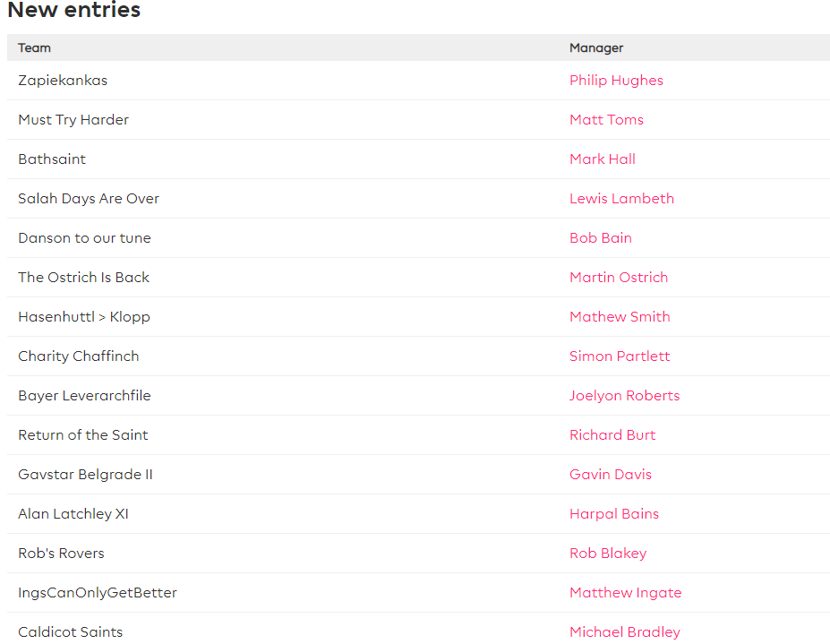Open Mark Hall's manager page
The width and height of the screenshot is (830, 644).
pos(603,159)
